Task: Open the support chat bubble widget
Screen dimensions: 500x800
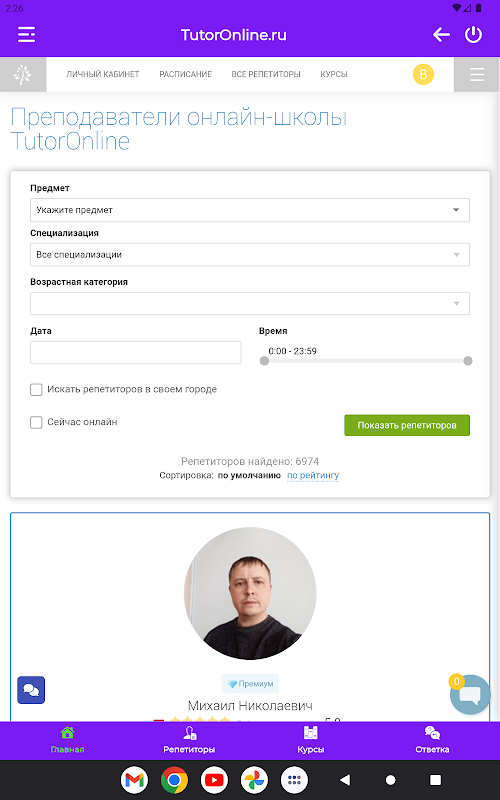Action: pyautogui.click(x=470, y=694)
